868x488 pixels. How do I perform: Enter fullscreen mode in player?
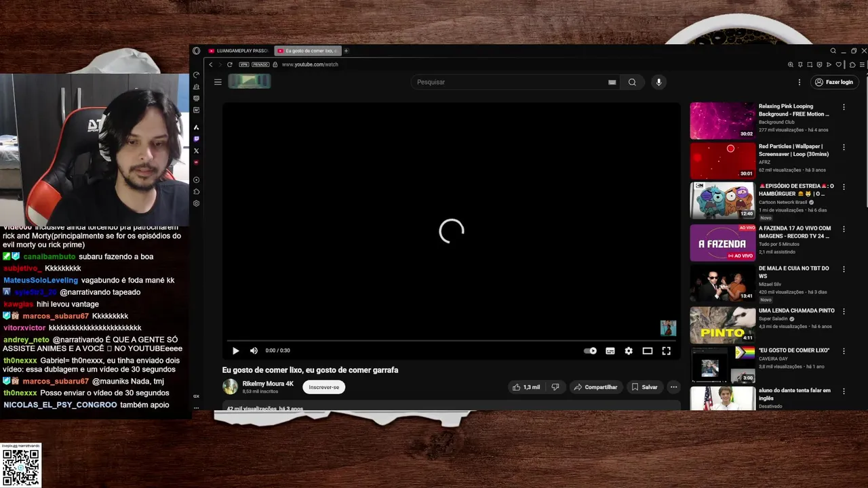point(667,350)
